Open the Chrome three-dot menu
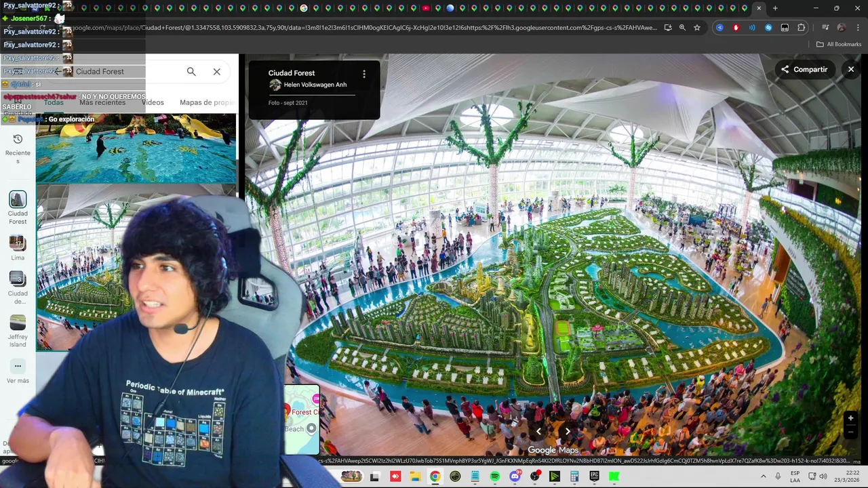Viewport: 868px width, 488px height. [858, 28]
